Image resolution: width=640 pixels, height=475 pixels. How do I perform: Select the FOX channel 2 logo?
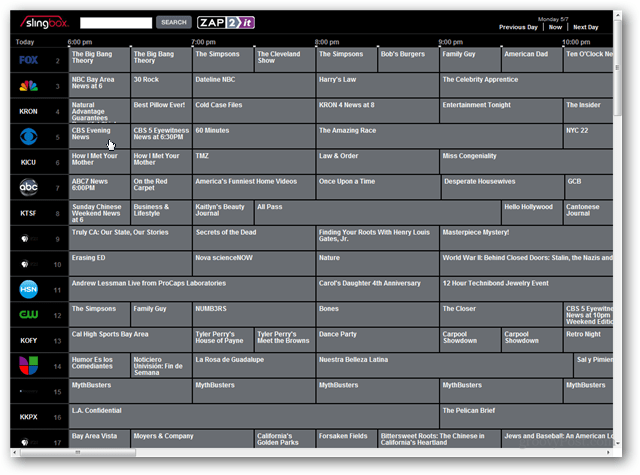coord(29,60)
